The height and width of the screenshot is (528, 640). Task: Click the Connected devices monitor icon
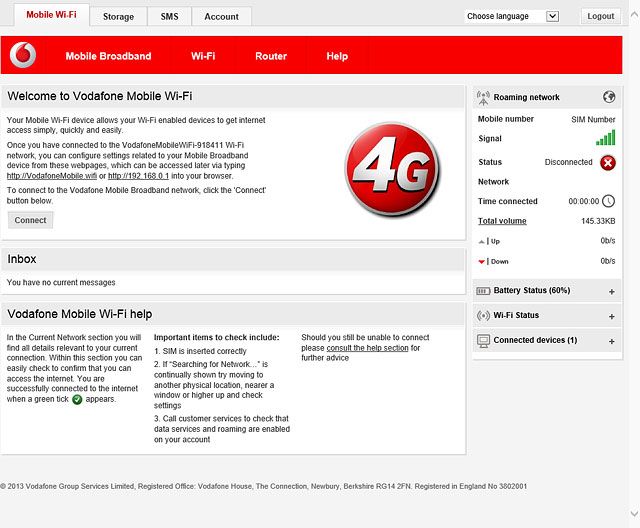click(x=483, y=341)
